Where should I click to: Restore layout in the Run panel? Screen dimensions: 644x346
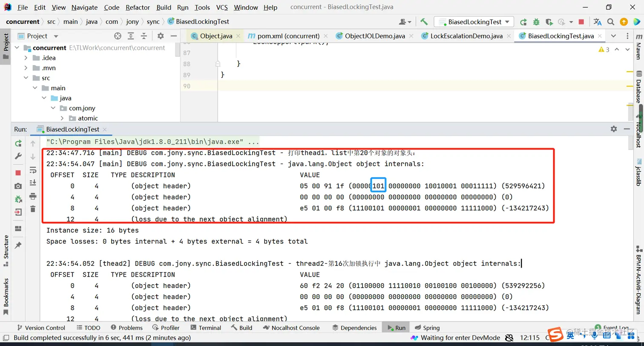(x=18, y=228)
